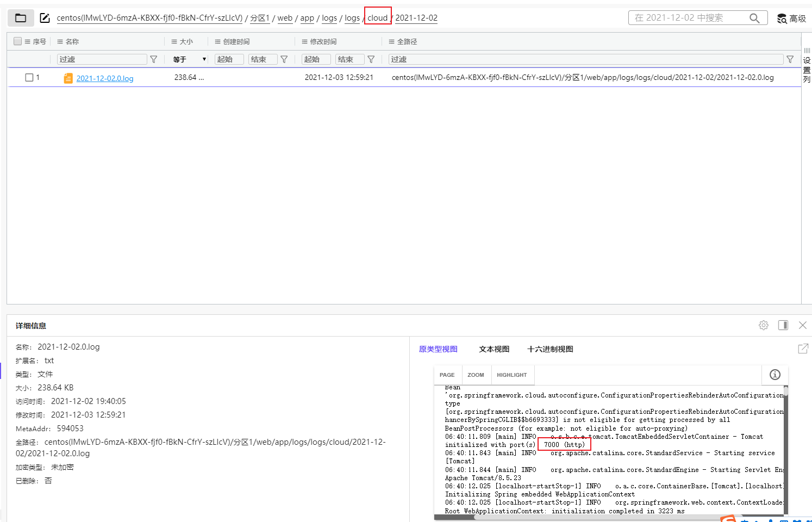The image size is (812, 522).
Task: Click the preview info icon
Action: [x=775, y=375]
